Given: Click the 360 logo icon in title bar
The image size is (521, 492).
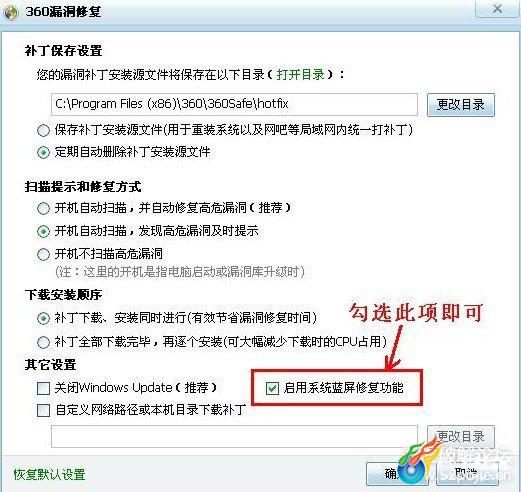Looking at the screenshot, I should (x=11, y=13).
